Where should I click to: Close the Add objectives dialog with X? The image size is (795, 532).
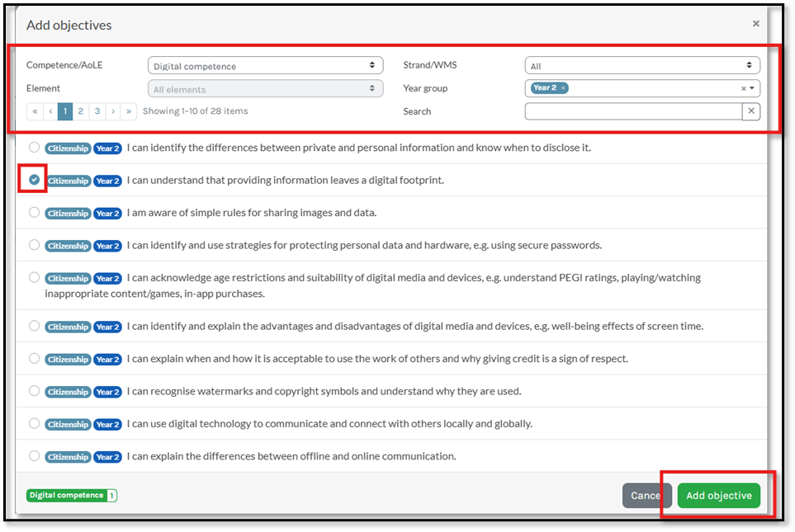[x=755, y=24]
